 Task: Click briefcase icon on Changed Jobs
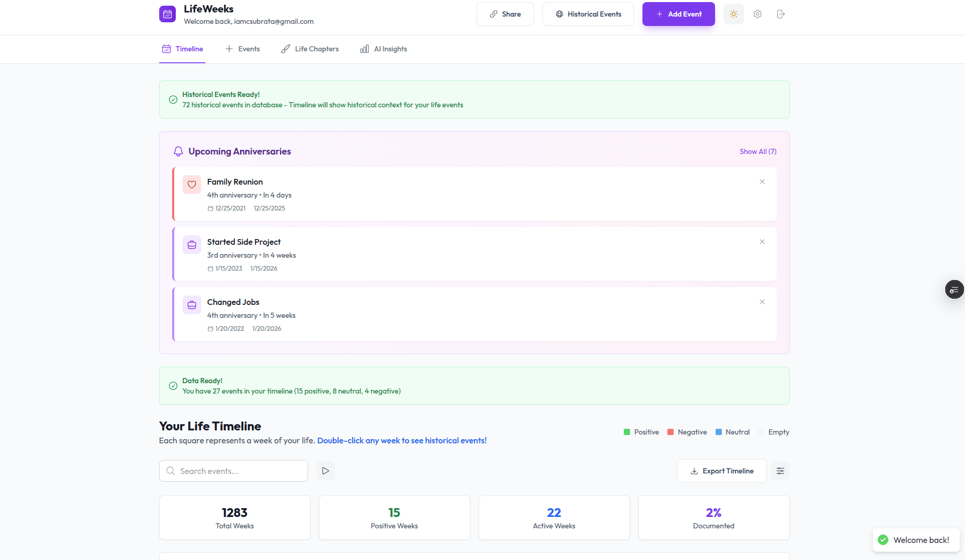pyautogui.click(x=191, y=305)
